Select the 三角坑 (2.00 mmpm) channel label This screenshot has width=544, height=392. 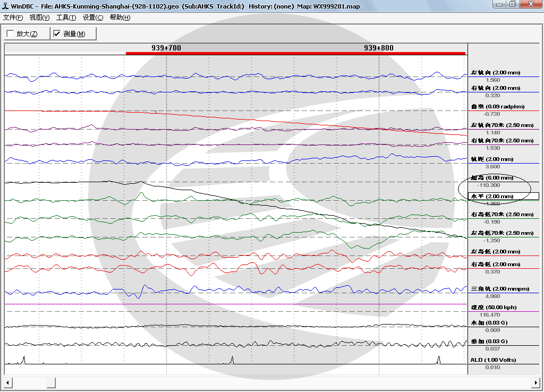click(x=500, y=288)
